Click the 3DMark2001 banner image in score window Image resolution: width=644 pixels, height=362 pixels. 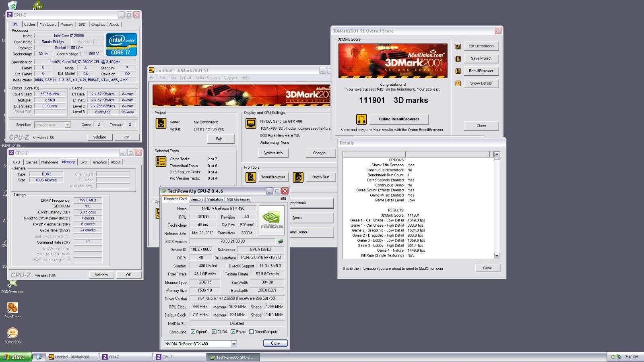click(x=393, y=61)
